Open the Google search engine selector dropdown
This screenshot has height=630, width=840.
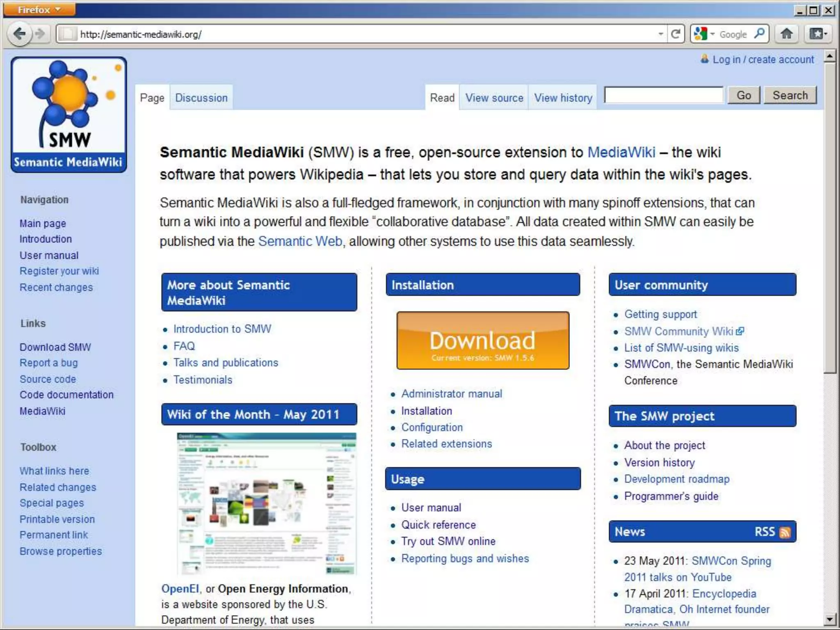705,34
